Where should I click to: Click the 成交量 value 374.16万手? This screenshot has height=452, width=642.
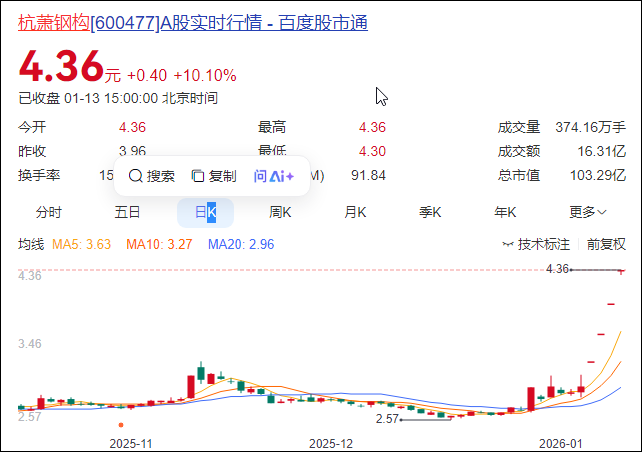pos(590,127)
